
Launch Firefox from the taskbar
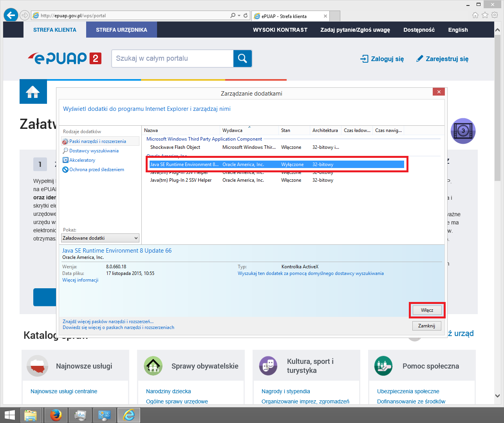click(x=56, y=415)
